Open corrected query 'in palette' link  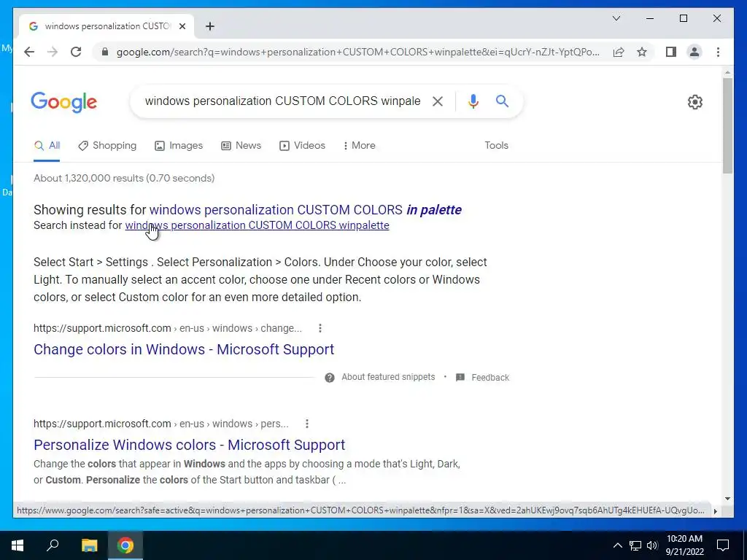306,210
